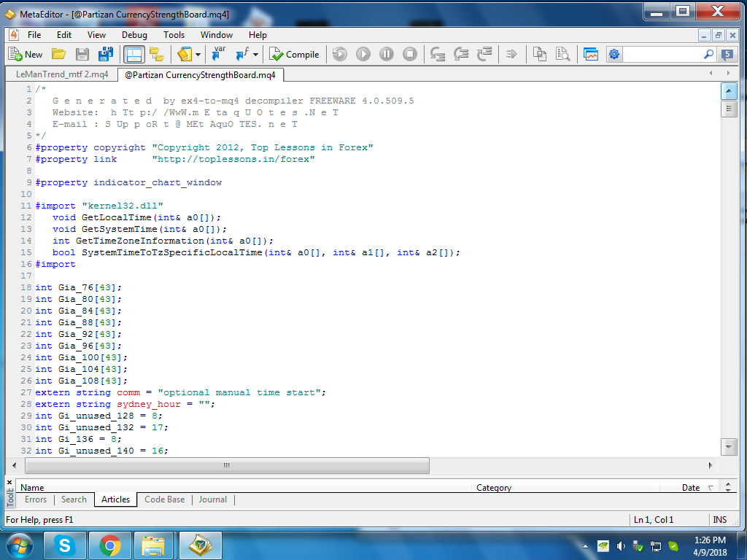Viewport: 747px width, 560px height.
Task: Stop debugging with the stop icon
Action: pos(410,54)
